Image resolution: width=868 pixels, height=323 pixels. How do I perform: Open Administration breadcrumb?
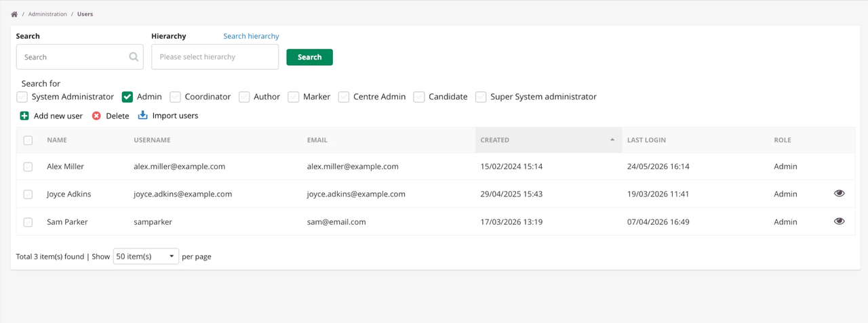tap(47, 14)
